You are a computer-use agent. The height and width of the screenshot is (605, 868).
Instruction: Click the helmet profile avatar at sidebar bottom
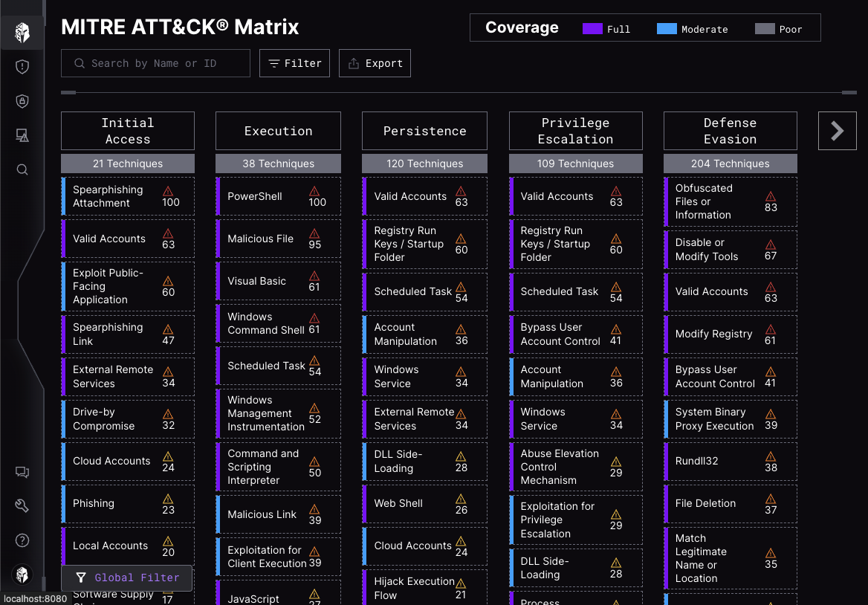[22, 574]
